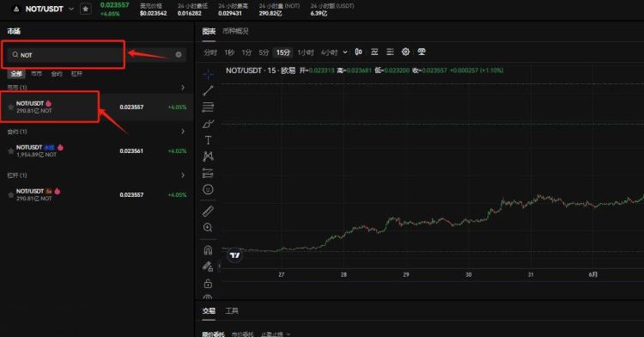Favorite the NOT/USDT spot pair star
The width and height of the screenshot is (644, 337).
[10, 107]
